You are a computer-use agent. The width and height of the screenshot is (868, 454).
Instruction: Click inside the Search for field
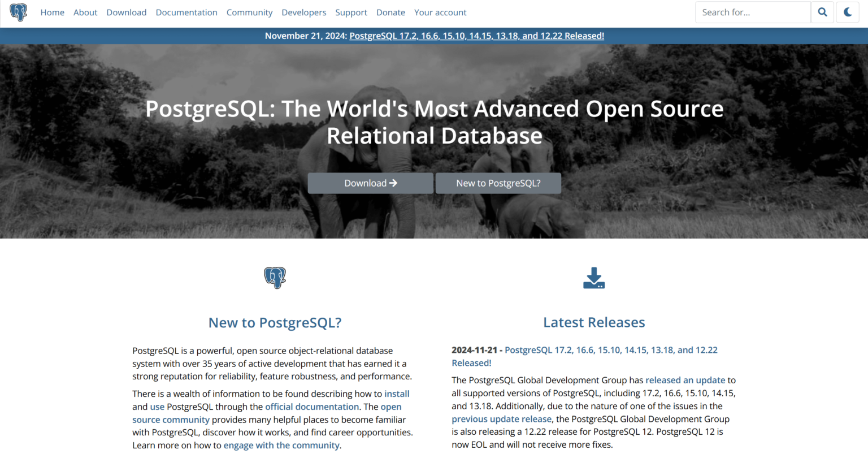tap(752, 12)
